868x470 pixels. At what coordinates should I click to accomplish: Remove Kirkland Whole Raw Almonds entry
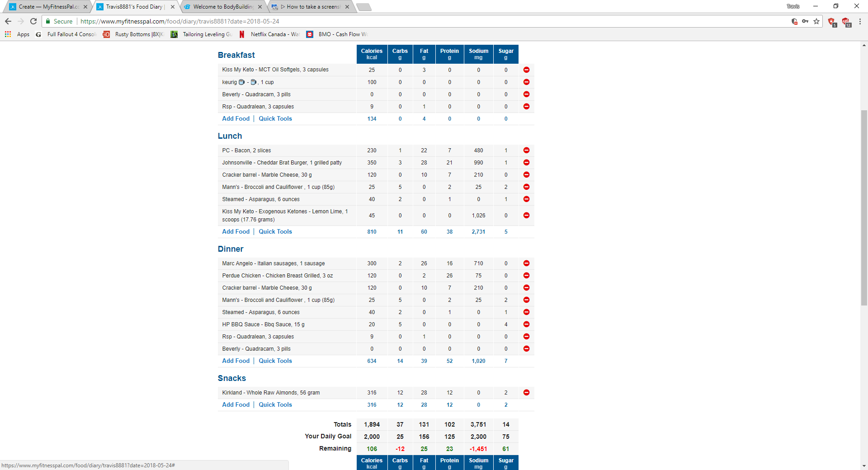pyautogui.click(x=526, y=392)
